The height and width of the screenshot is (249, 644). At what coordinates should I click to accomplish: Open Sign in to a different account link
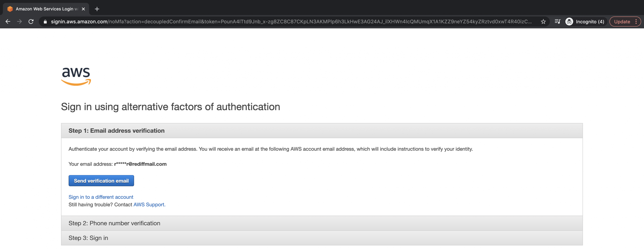101,197
